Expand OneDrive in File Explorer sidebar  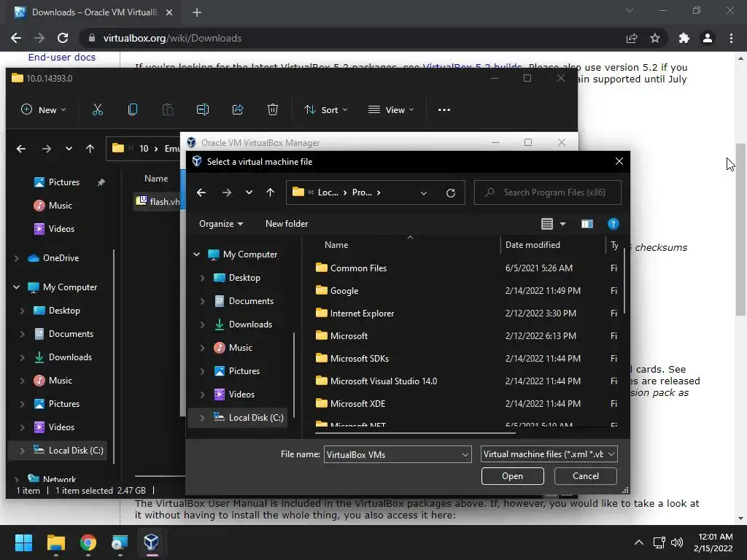(17, 258)
